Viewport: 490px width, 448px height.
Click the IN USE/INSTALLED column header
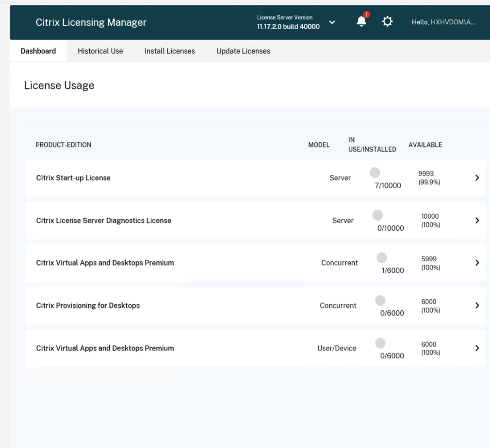[372, 144]
